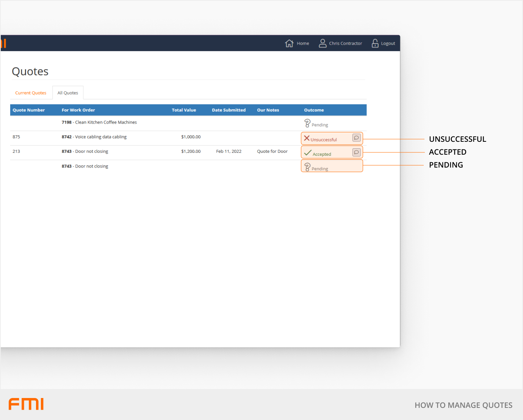
Task: Open comment bubble on Unsuccessful quote
Action: point(356,138)
